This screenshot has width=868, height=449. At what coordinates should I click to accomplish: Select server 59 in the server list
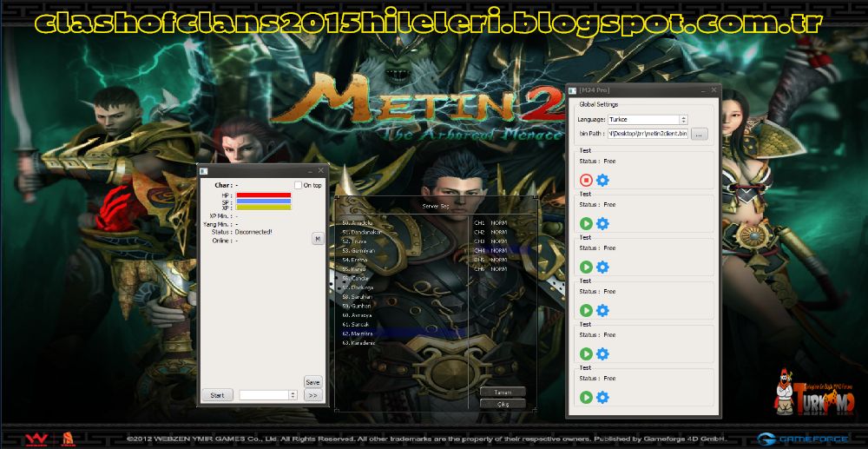tap(357, 306)
